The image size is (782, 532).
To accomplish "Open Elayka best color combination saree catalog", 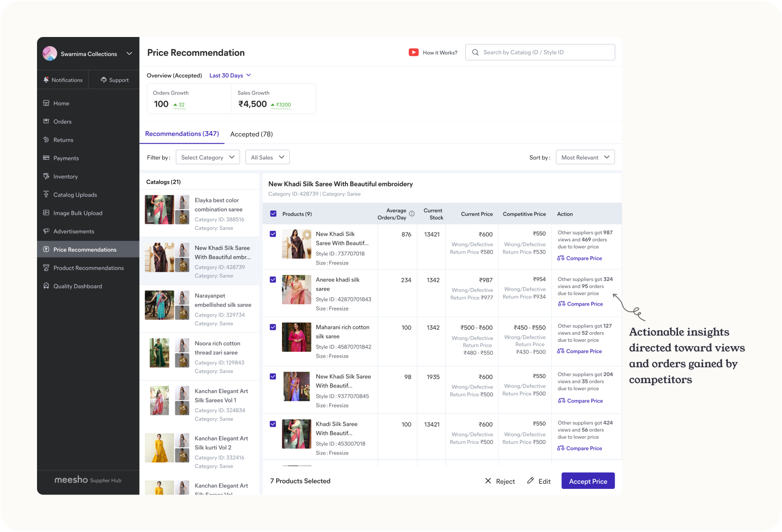I will [x=200, y=214].
